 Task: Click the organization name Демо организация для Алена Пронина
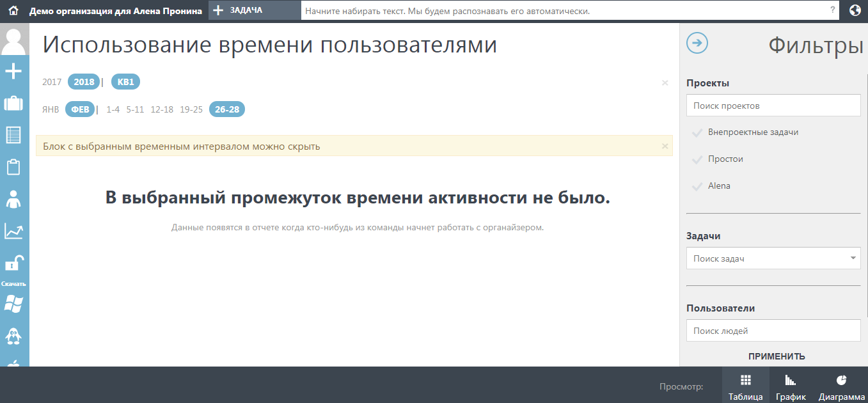[116, 11]
